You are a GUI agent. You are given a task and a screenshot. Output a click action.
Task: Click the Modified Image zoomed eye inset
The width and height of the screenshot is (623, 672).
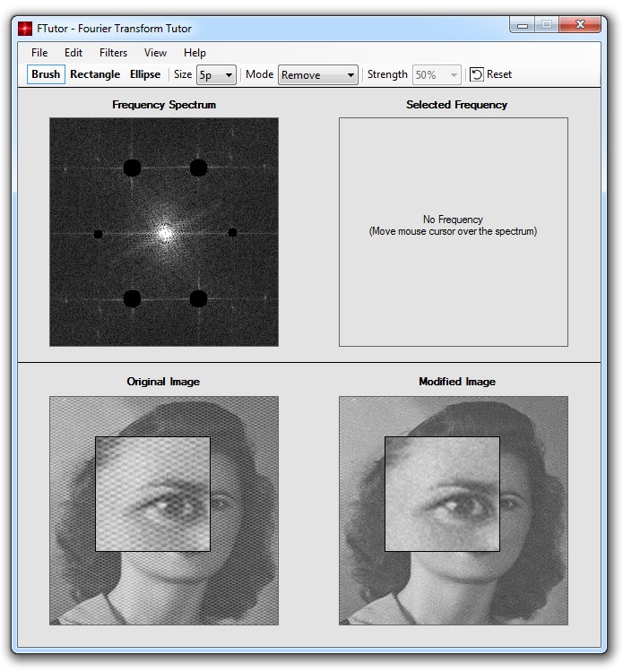coord(442,494)
